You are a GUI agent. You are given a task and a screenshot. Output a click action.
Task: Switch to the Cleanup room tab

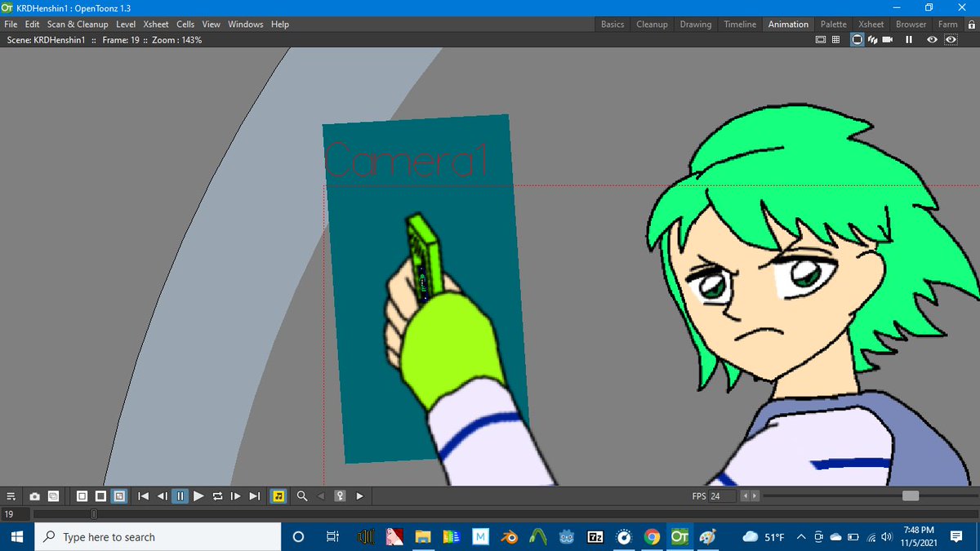(652, 24)
